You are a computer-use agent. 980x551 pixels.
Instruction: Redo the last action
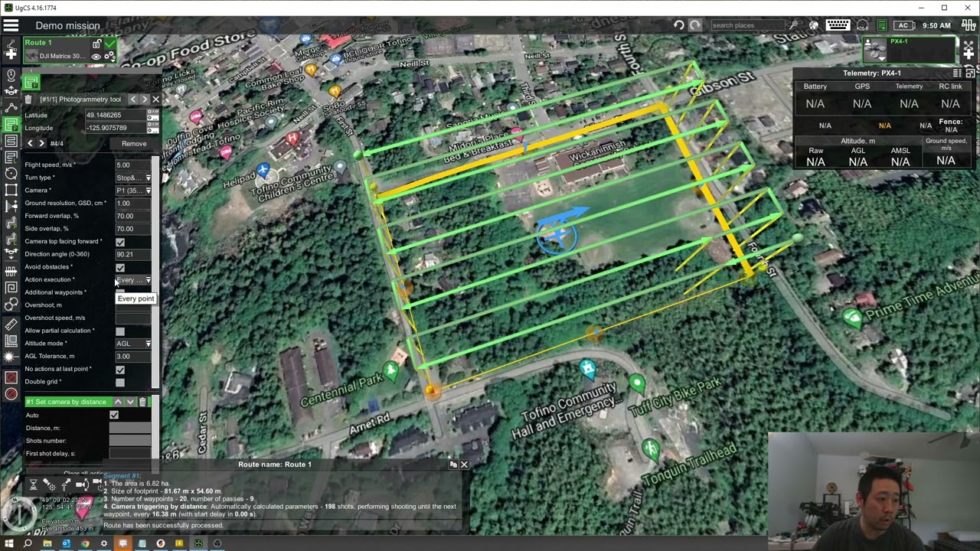click(x=695, y=25)
